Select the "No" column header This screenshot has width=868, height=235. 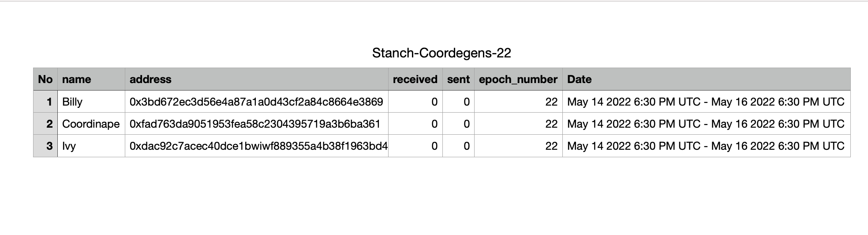(45, 80)
